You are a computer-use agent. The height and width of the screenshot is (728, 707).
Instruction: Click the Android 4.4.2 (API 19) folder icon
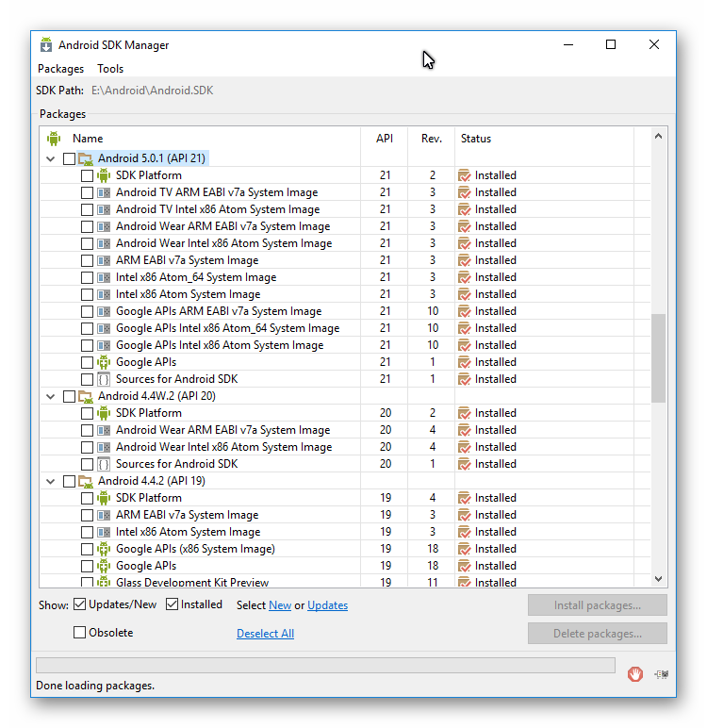[x=86, y=482]
